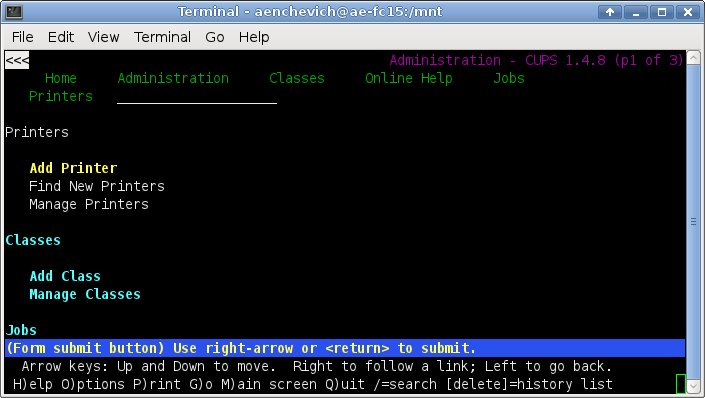Image resolution: width=705 pixels, height=398 pixels.
Task: Click the Jobs section heading
Action: point(21,330)
